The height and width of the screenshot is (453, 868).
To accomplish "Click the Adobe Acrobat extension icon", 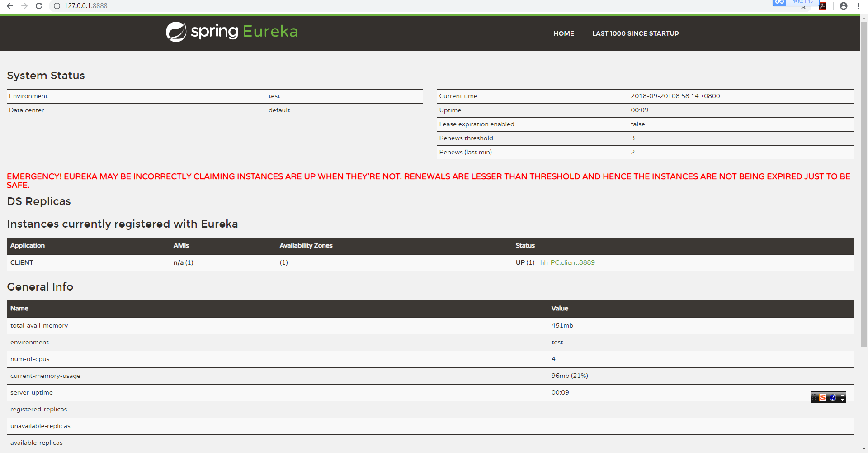I will [x=822, y=6].
